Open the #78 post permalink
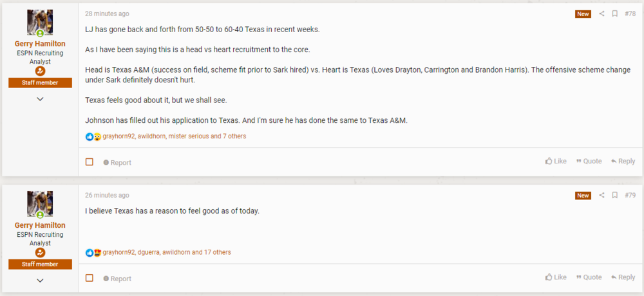Viewport: 644px width, 296px height. 630,14
